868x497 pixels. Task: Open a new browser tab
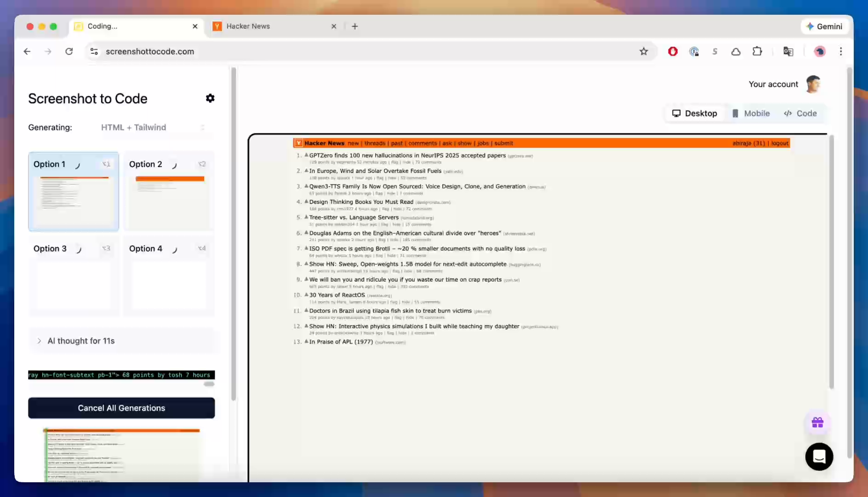click(355, 26)
